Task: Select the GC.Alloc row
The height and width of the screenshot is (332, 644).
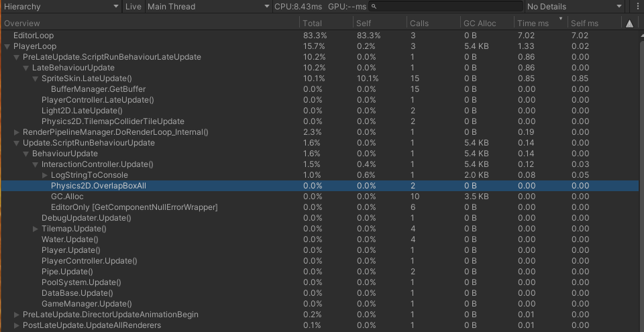Action: 319,197
